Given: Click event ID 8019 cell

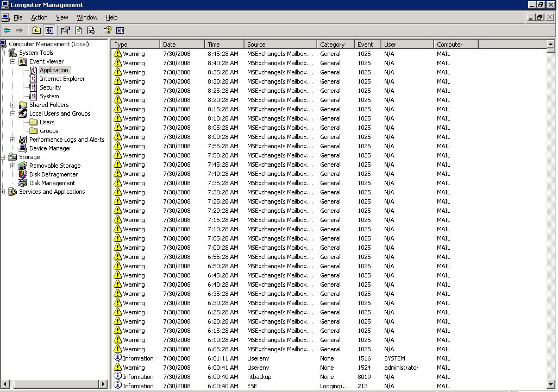Looking at the screenshot, I should pyautogui.click(x=364, y=377).
